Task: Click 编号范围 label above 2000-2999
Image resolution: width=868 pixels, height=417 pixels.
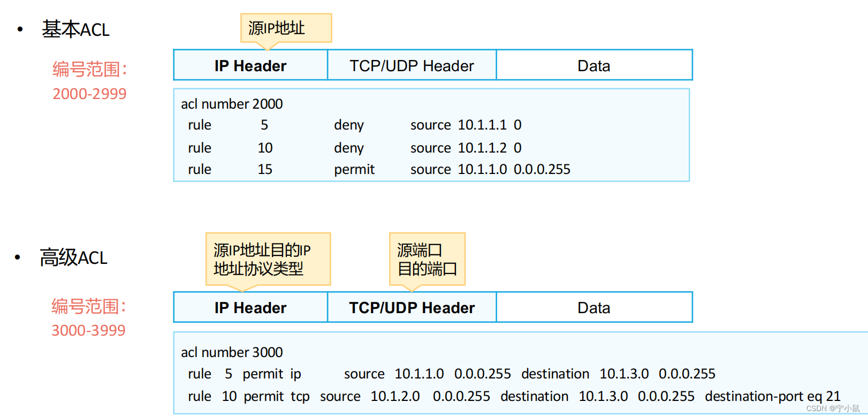Action: click(x=89, y=69)
